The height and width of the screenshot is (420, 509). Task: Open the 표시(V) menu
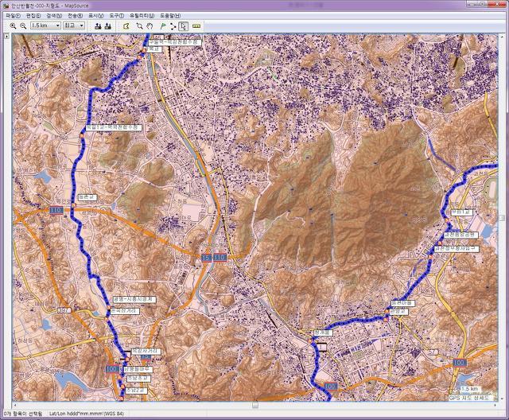tap(96, 16)
